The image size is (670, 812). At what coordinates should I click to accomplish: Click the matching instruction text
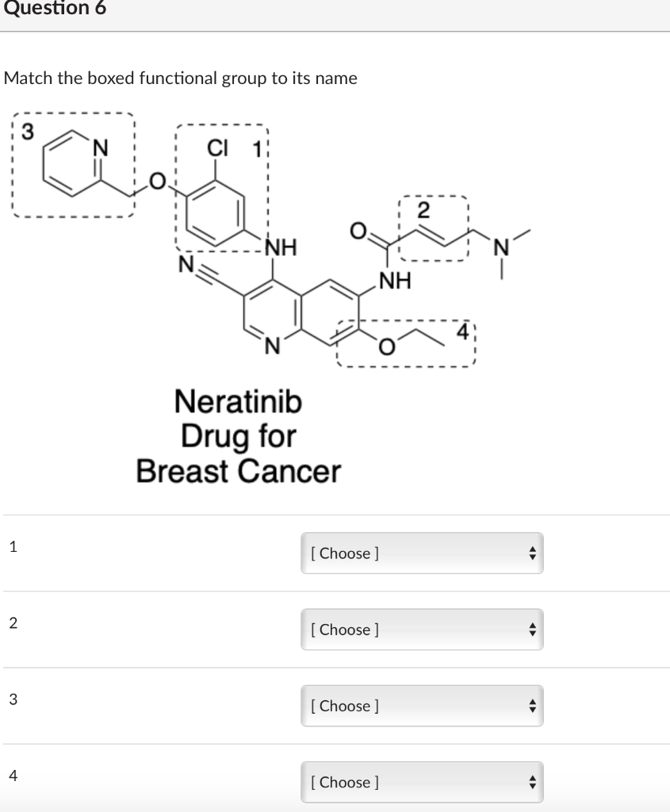point(181,78)
